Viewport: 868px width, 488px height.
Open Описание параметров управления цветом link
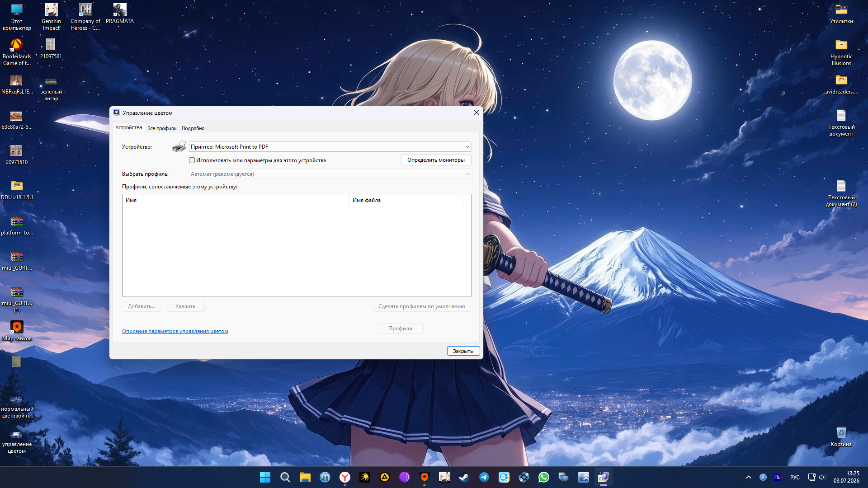click(175, 331)
